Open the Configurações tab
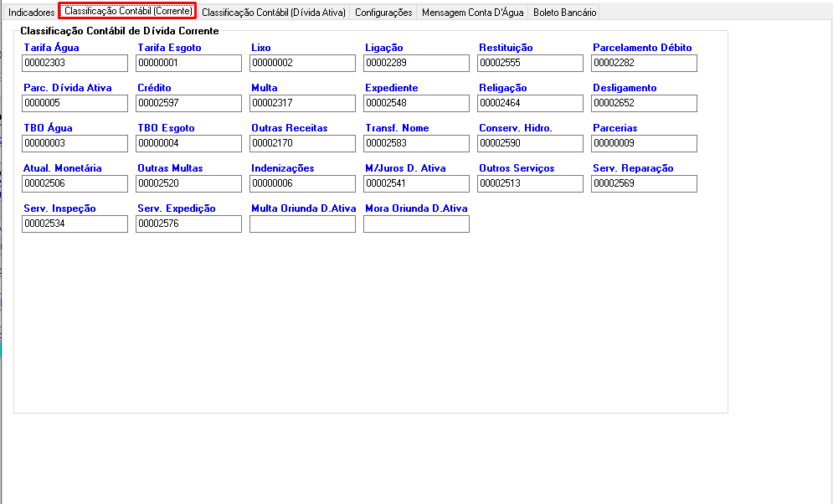833x504 pixels. coord(383,13)
